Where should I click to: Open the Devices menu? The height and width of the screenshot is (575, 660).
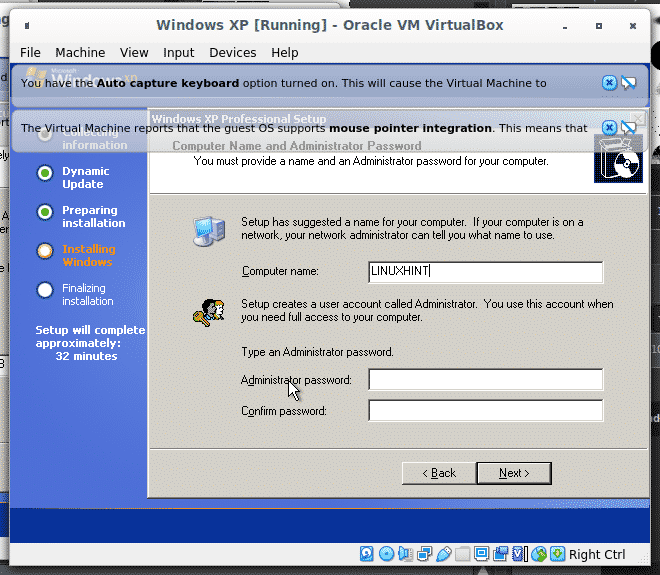coord(232,53)
